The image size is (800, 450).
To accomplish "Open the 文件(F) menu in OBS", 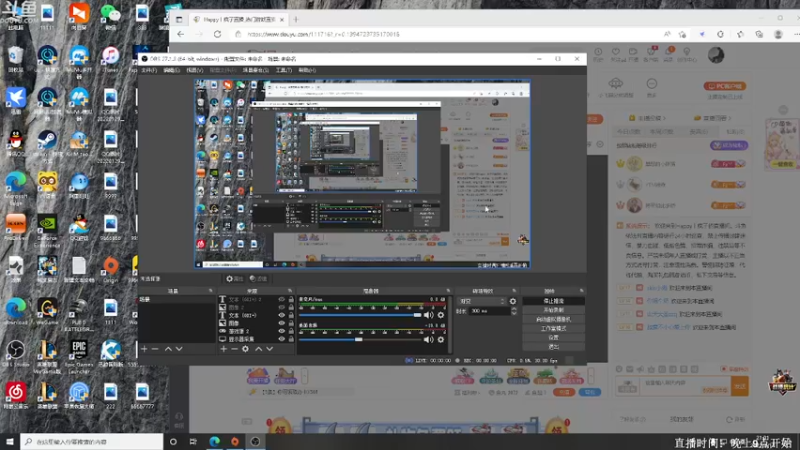I will coord(149,70).
